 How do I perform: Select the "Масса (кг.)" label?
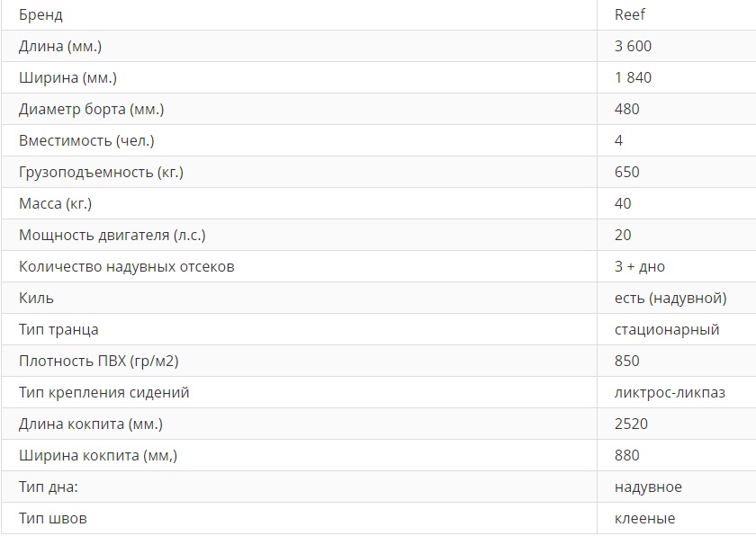coord(55,204)
